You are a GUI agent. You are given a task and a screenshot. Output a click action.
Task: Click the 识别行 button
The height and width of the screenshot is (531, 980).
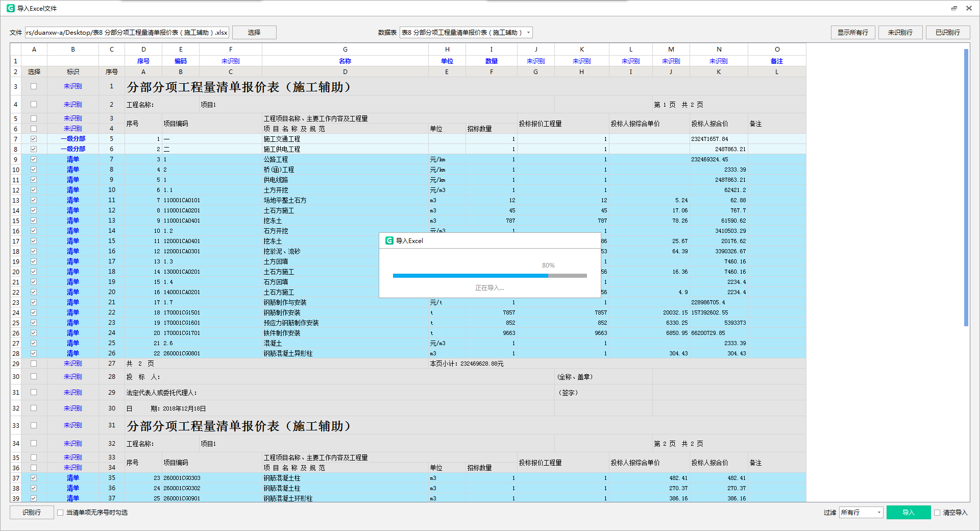(32, 512)
